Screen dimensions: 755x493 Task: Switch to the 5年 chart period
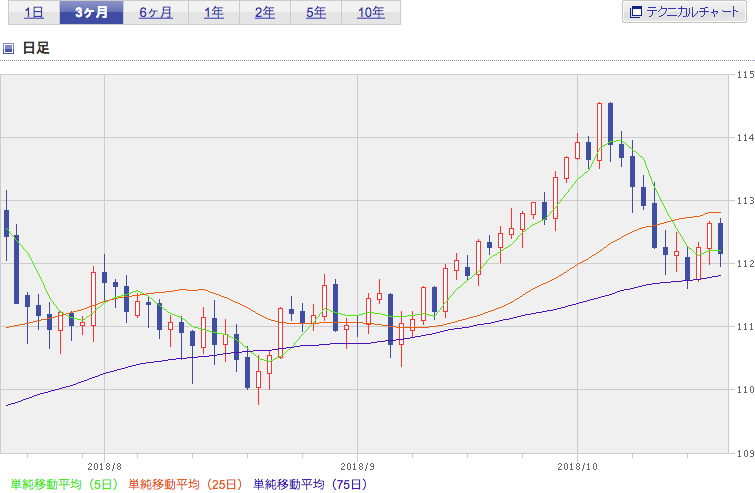316,13
